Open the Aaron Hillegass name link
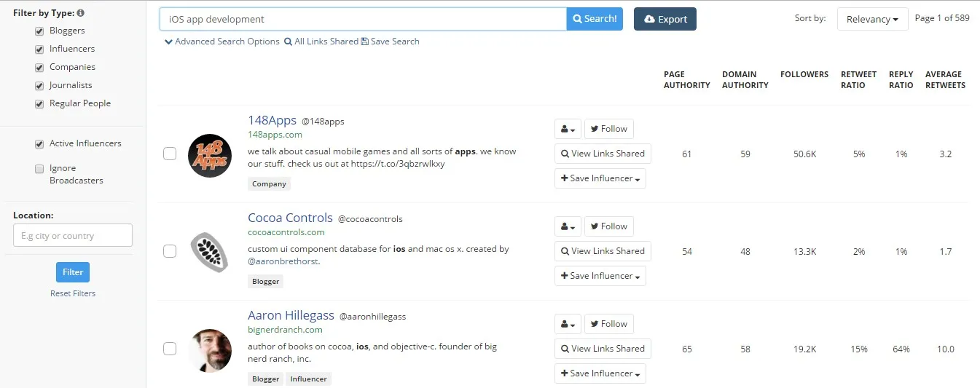The height and width of the screenshot is (388, 980). click(x=291, y=315)
